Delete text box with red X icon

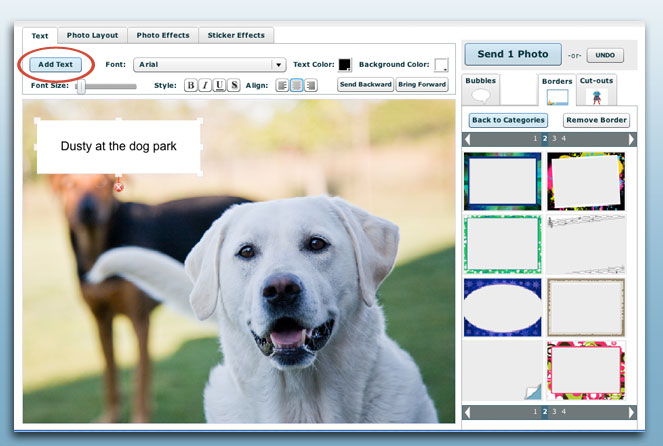119,187
